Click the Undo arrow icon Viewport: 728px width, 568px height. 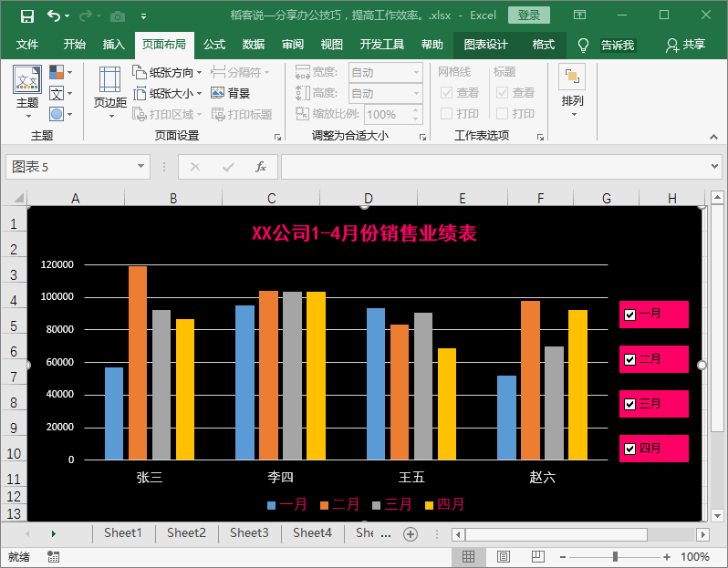pyautogui.click(x=54, y=16)
